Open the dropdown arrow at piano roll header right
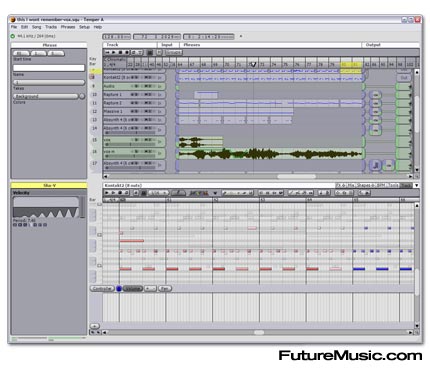Image resolution: width=430 pixels, height=375 pixels. (x=416, y=185)
